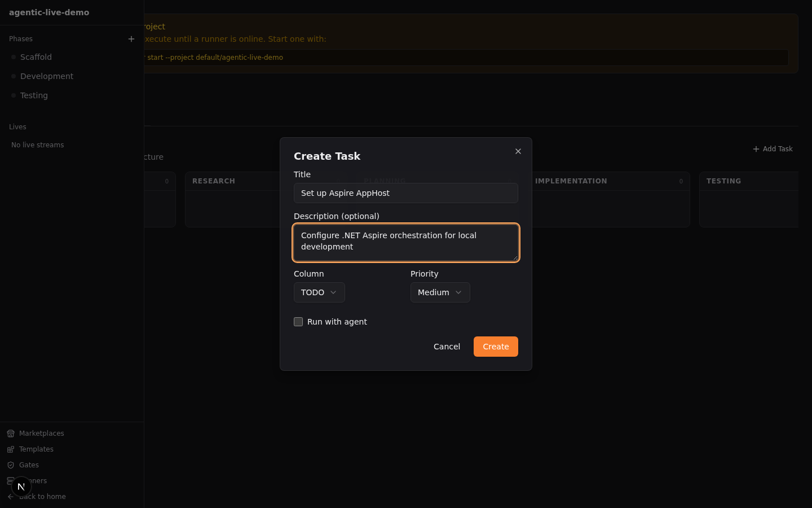This screenshot has height=508, width=812.
Task: Click the Marketplaces store icon
Action: point(11,433)
